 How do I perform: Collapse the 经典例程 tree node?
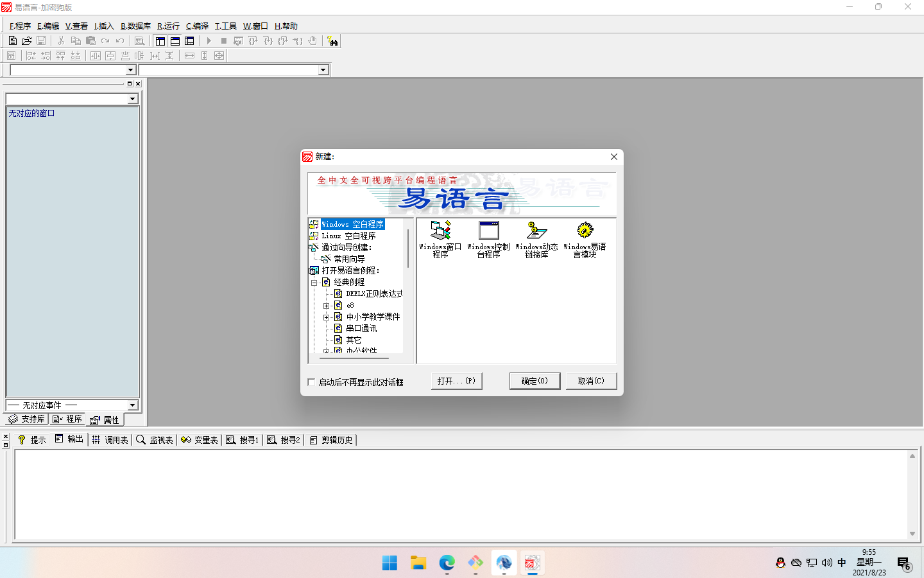click(x=314, y=283)
